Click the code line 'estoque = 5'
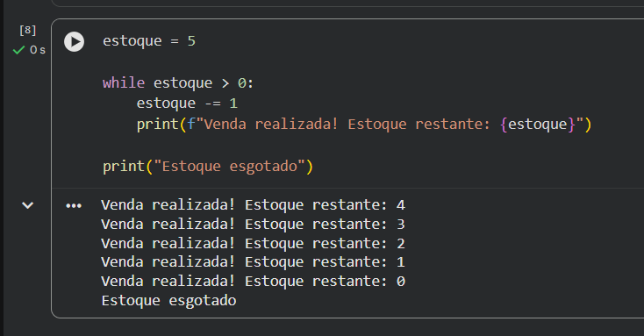 [149, 41]
